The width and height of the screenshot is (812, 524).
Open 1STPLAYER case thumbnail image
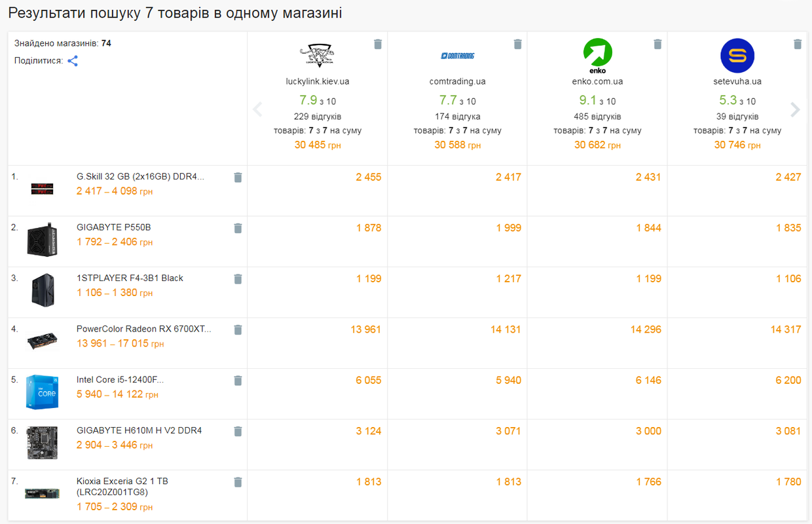pos(42,290)
